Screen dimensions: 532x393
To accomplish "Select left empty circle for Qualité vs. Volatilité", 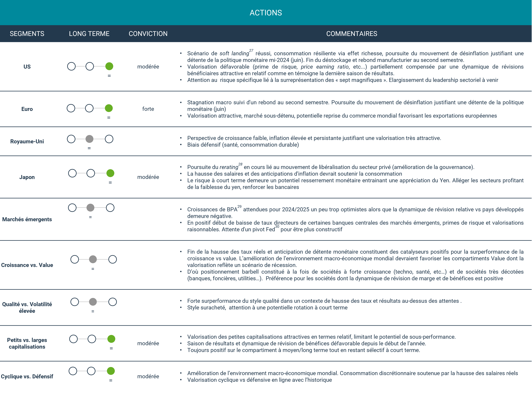I will 75,302.
